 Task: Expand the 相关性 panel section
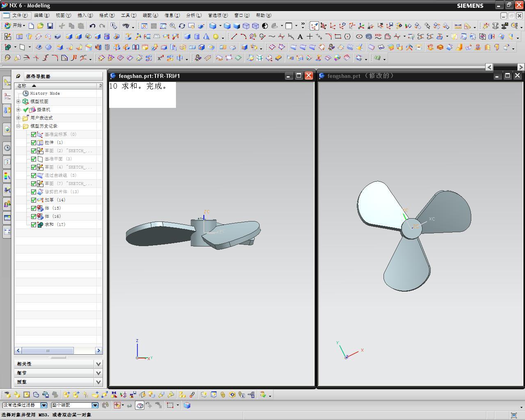(98, 364)
